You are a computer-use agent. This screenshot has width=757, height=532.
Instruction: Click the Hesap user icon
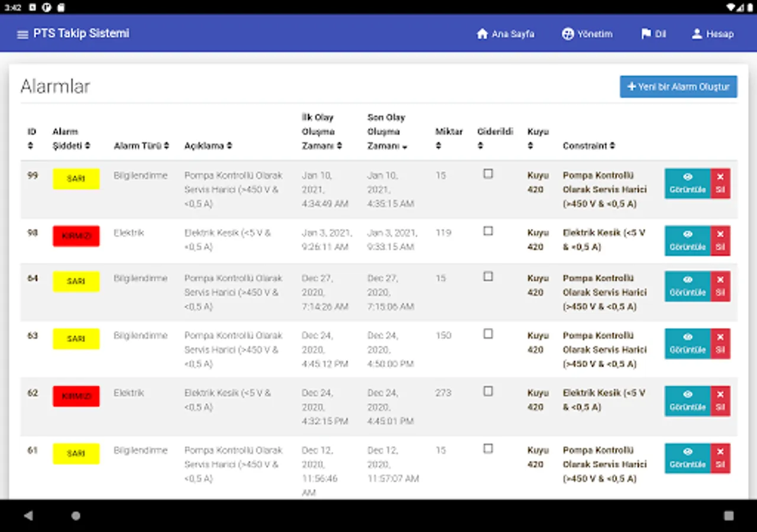coord(697,34)
